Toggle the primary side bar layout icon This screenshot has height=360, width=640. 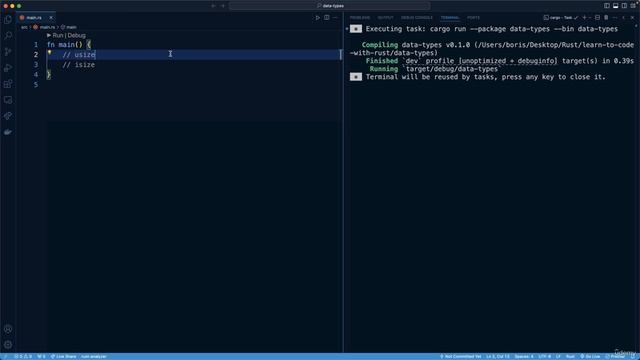[x=607, y=6]
